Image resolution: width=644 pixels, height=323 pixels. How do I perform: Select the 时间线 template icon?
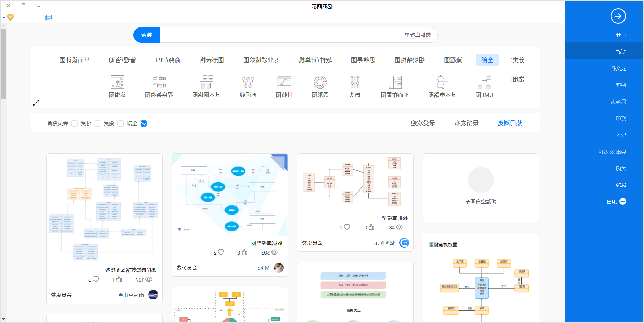pyautogui.click(x=248, y=82)
